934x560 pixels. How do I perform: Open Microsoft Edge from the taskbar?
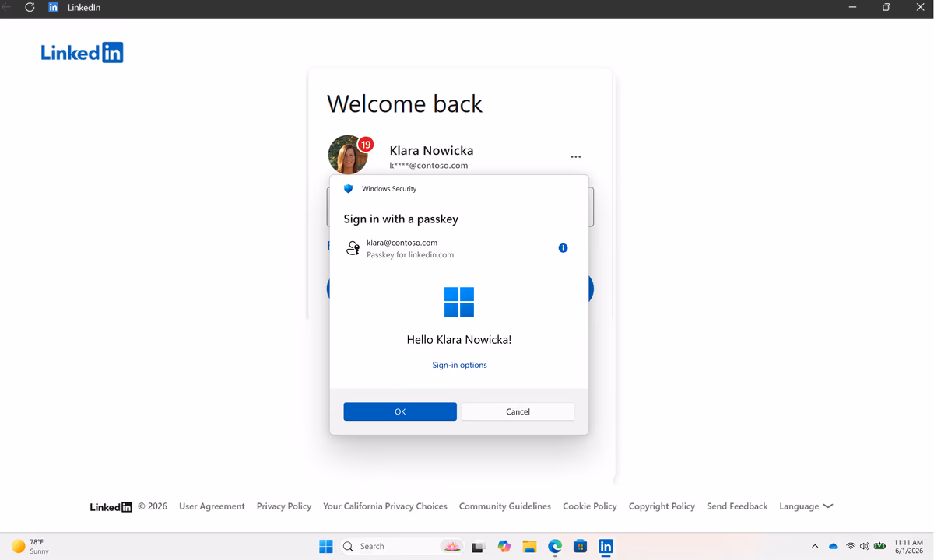pyautogui.click(x=555, y=546)
